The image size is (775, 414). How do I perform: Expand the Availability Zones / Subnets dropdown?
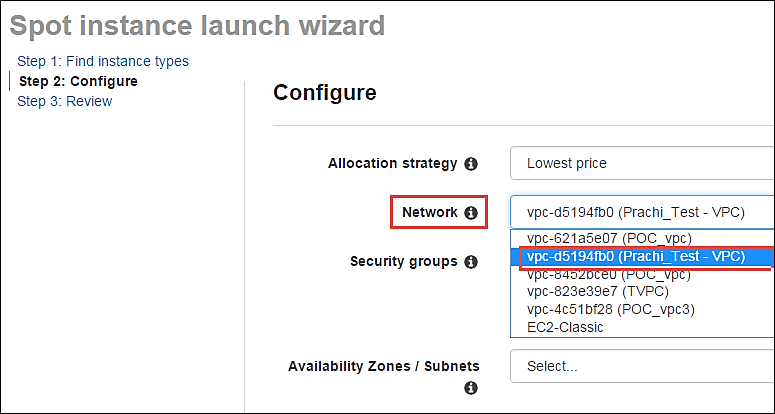(x=641, y=366)
